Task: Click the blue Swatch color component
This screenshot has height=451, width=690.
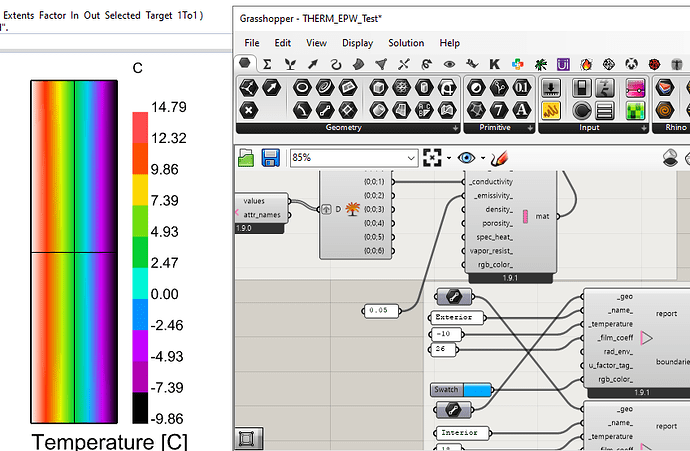Action: (x=462, y=389)
